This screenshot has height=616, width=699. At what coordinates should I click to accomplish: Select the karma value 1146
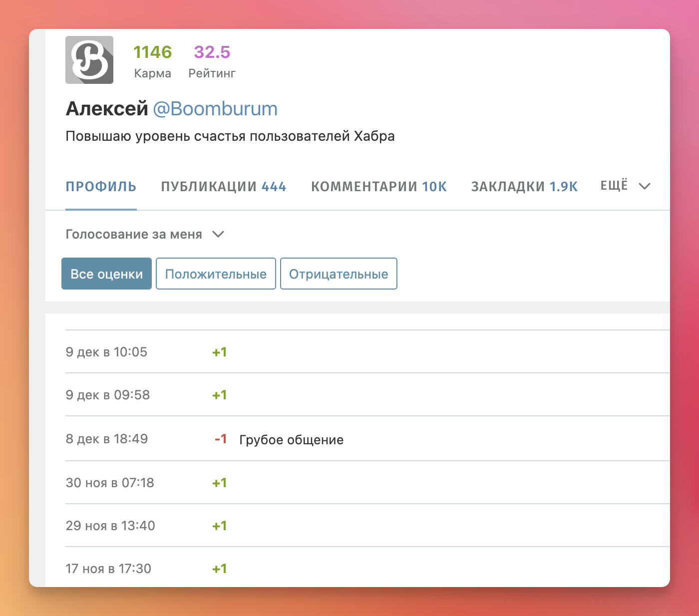click(152, 52)
